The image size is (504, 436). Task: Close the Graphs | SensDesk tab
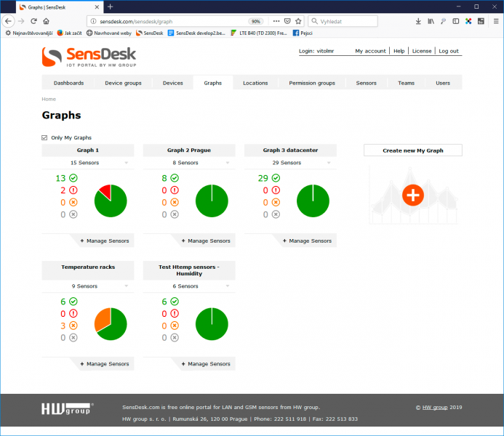[97, 7]
